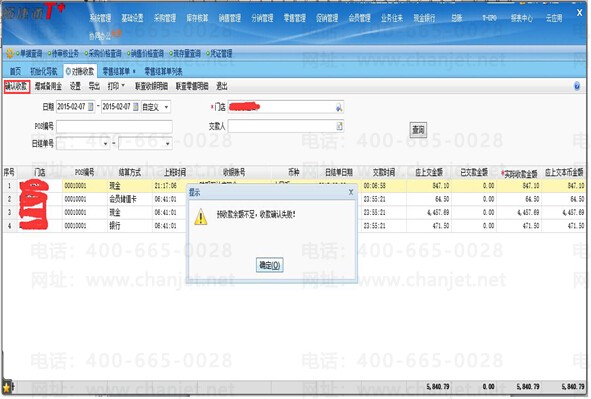Image resolution: width=591 pixels, height=399 pixels.
Task: Click into the 交款人 input field
Action: (x=286, y=126)
